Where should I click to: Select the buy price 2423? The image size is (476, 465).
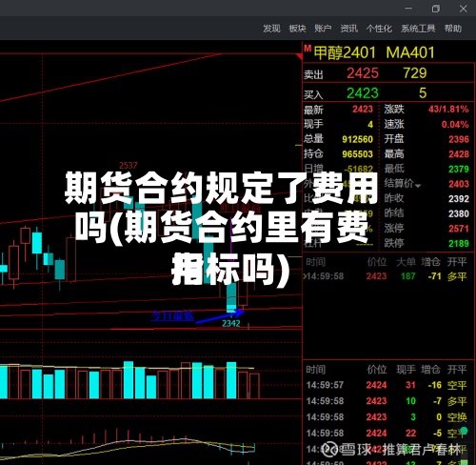click(x=363, y=93)
